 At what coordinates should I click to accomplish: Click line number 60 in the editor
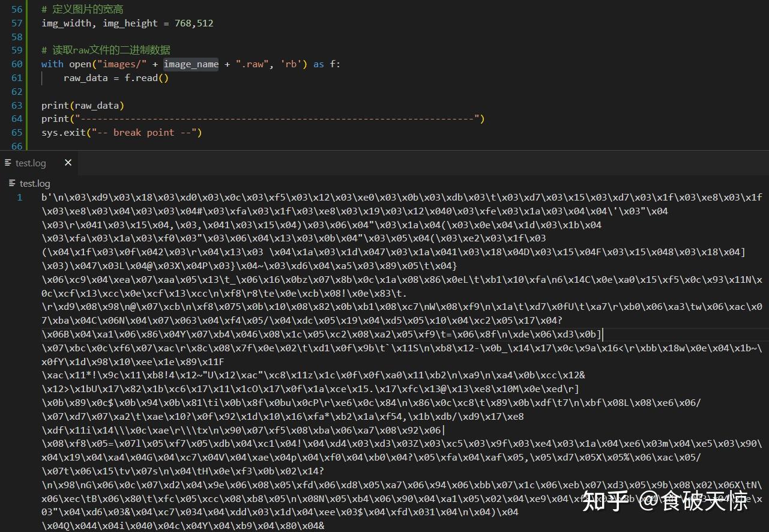click(17, 64)
